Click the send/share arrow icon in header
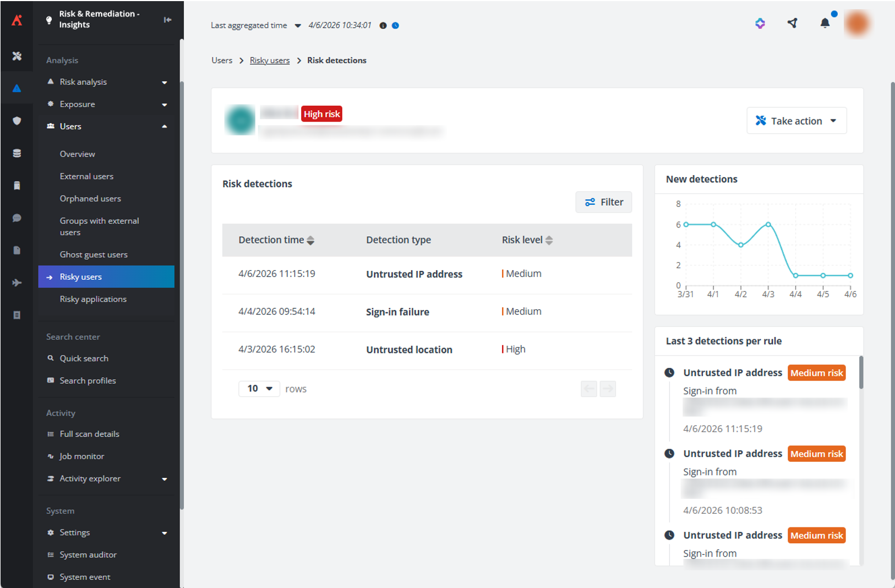This screenshot has height=588, width=895. point(792,23)
